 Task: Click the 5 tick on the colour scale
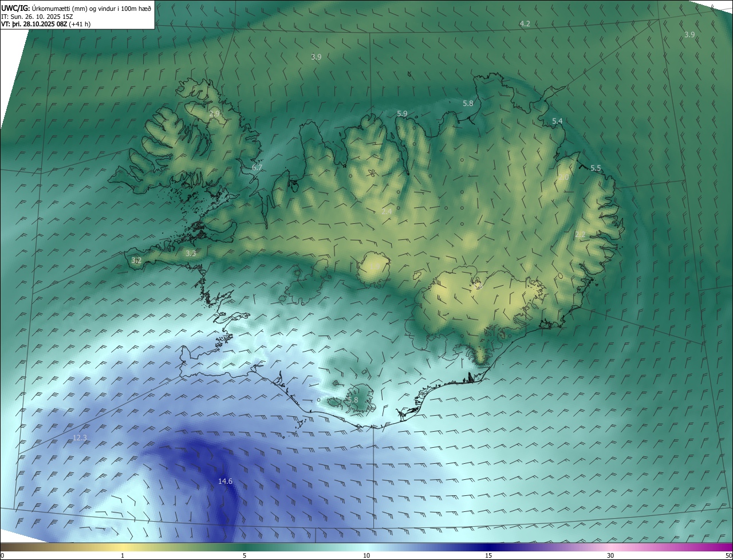point(245,555)
